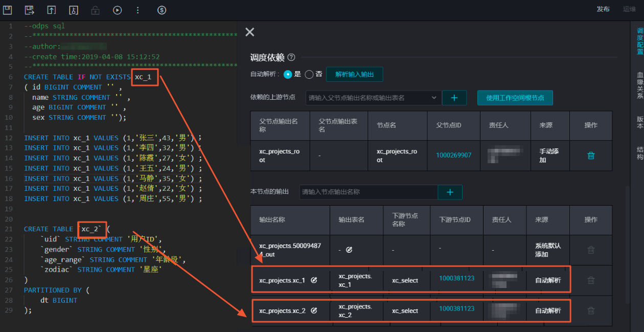Open 调度配置 side tab
This screenshot has height=332, width=644.
[640, 41]
